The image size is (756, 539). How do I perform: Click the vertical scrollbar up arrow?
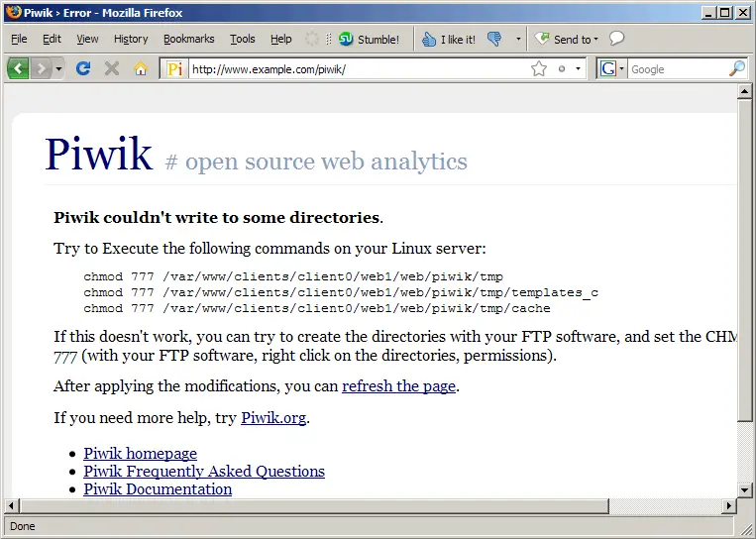click(x=744, y=91)
